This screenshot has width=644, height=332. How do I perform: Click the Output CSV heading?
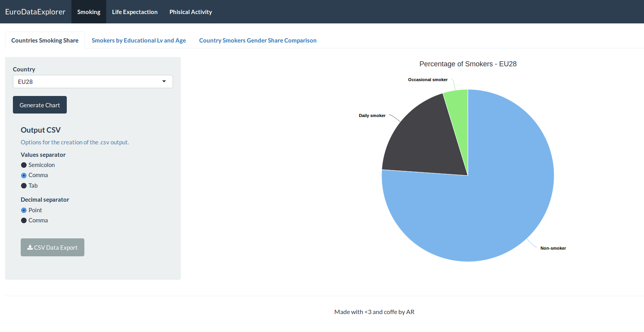pos(41,130)
